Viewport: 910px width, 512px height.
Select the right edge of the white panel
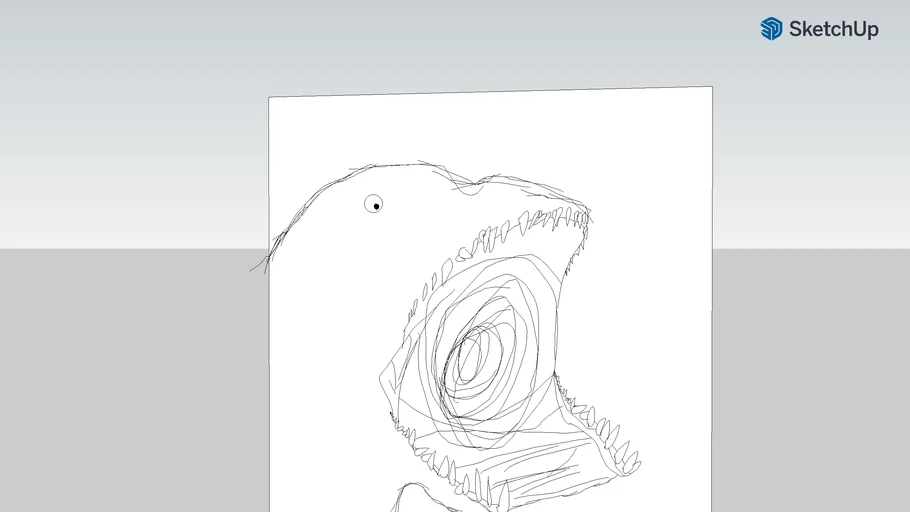[x=711, y=300]
